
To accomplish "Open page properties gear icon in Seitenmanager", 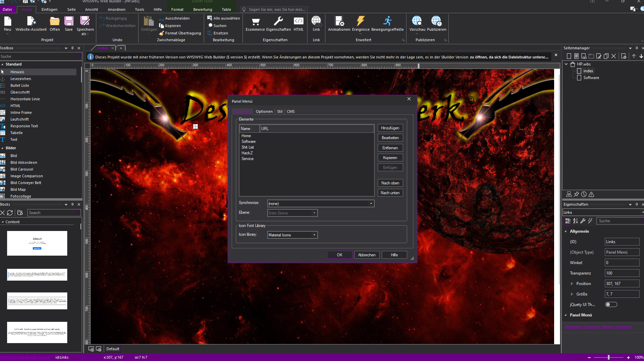I will [x=624, y=56].
